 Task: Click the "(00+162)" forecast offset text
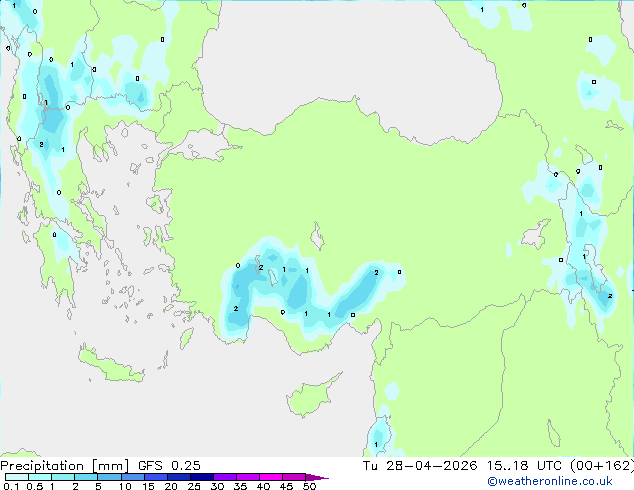point(602,466)
